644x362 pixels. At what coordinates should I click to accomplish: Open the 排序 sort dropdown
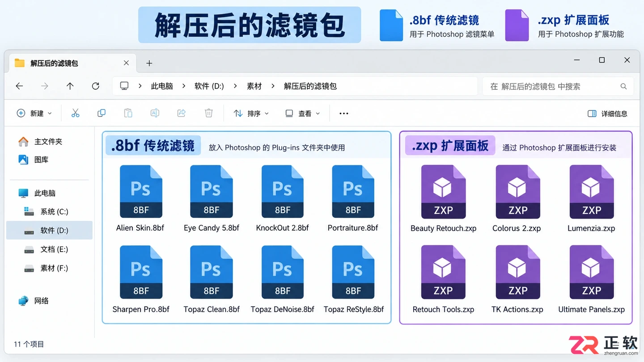[x=251, y=114]
